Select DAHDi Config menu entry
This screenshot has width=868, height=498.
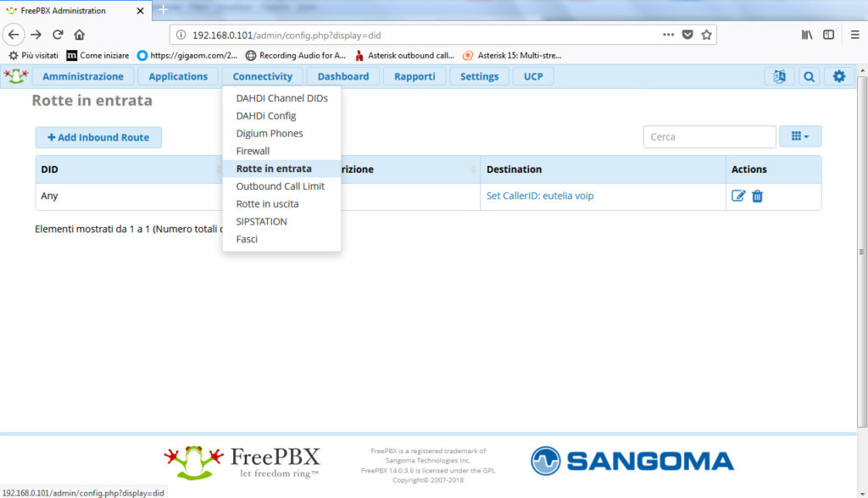pyautogui.click(x=281, y=116)
